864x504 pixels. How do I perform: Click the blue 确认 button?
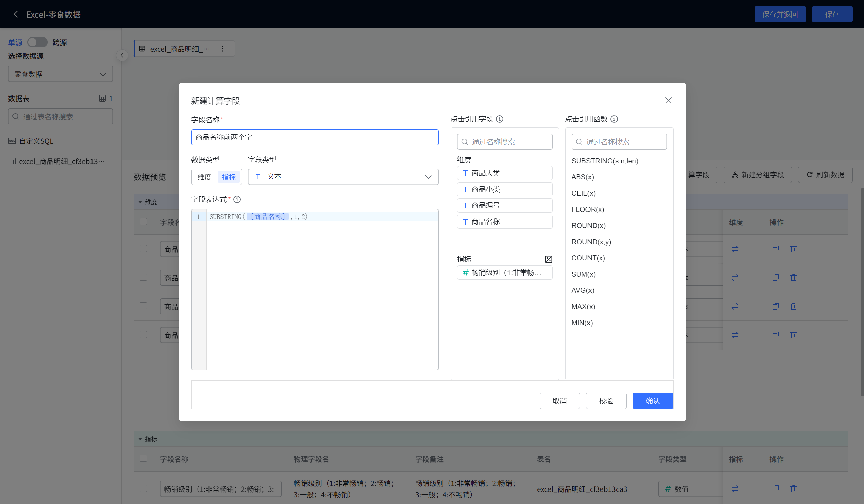[x=652, y=401]
